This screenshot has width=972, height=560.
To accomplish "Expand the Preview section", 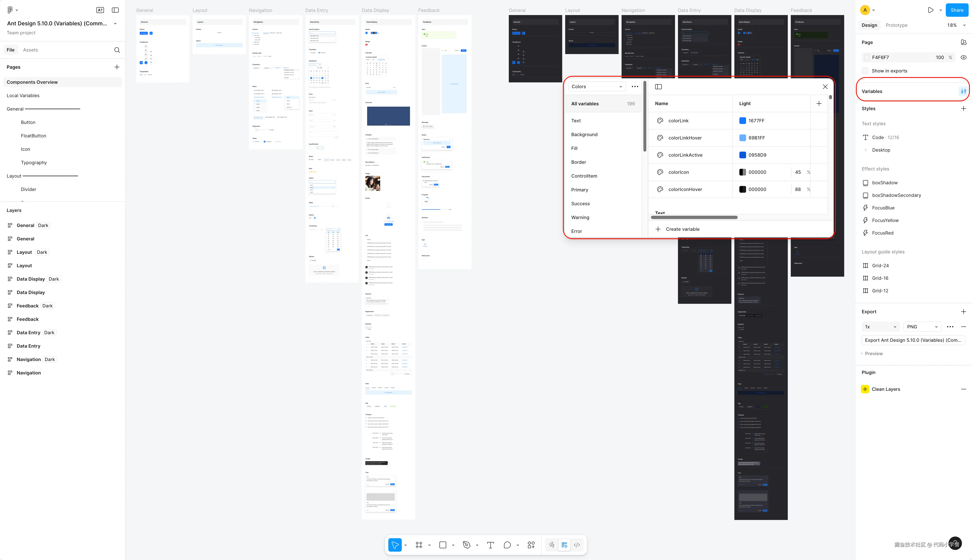I will coord(873,354).
